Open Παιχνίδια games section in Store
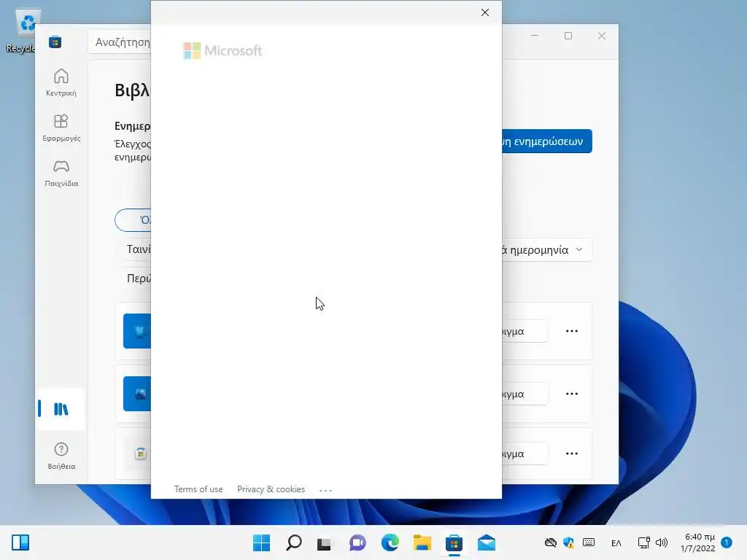This screenshot has width=747, height=560. (x=61, y=173)
